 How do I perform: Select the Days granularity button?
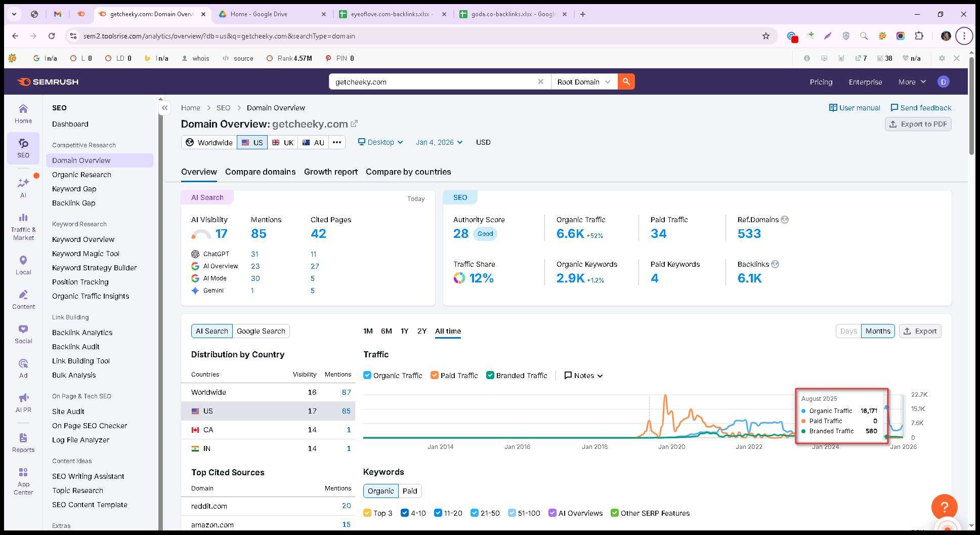[848, 331]
